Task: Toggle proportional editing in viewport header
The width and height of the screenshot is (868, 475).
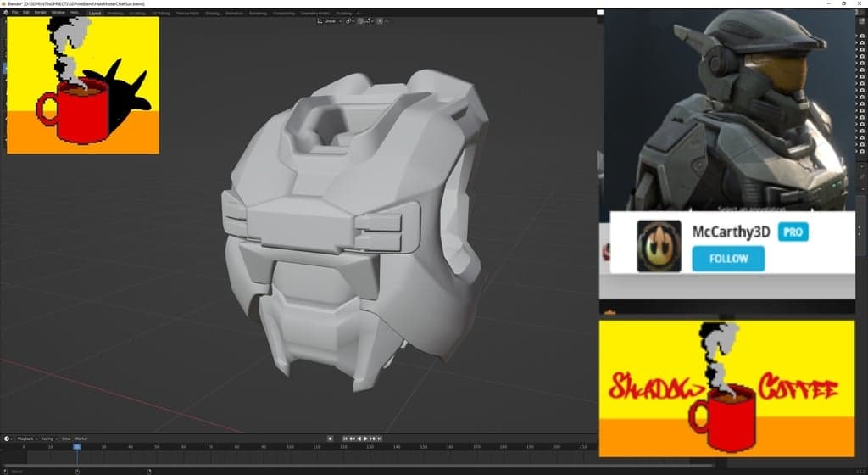Action: [x=380, y=21]
